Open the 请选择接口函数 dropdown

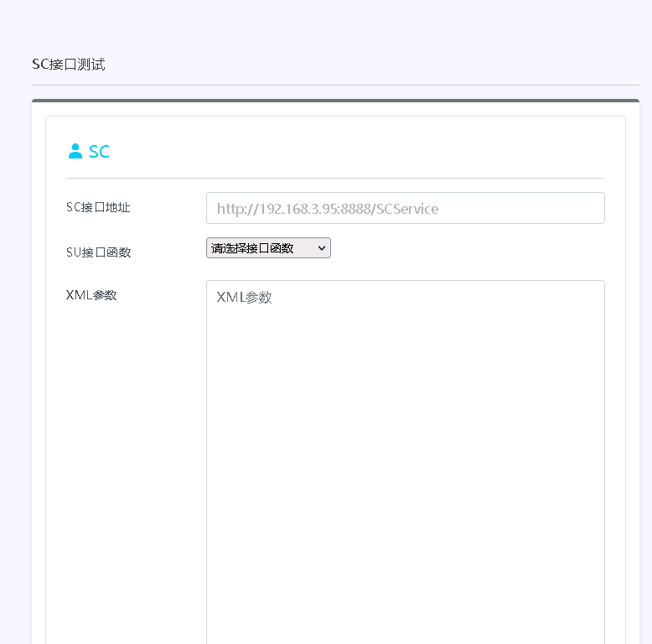point(269,248)
